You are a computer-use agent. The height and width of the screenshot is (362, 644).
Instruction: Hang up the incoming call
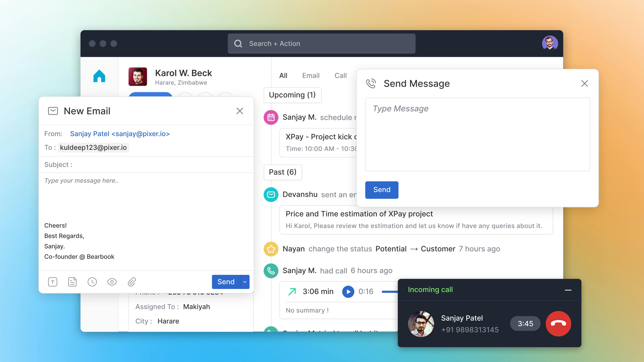pos(558,324)
